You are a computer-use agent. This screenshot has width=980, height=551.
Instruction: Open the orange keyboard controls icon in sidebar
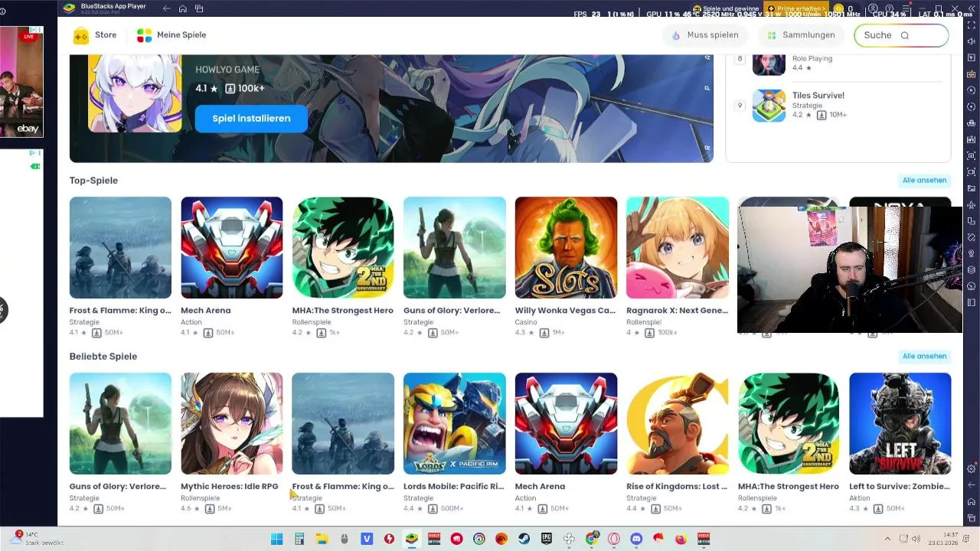[972, 74]
